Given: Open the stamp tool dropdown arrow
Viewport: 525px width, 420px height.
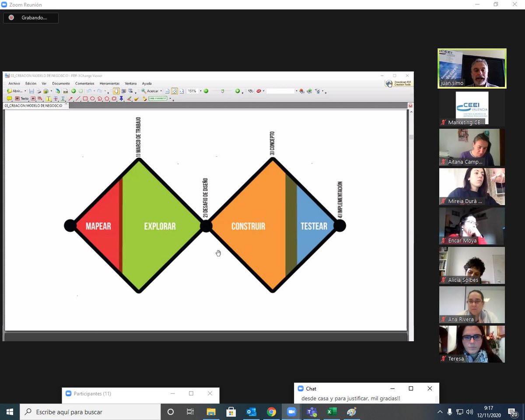Looking at the screenshot, I should pos(170,98).
